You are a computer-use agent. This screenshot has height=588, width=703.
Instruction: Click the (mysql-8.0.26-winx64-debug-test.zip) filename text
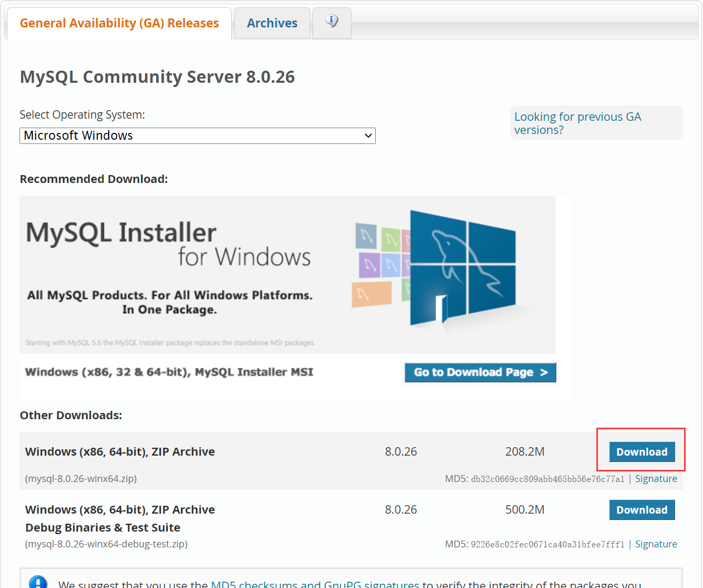point(106,544)
